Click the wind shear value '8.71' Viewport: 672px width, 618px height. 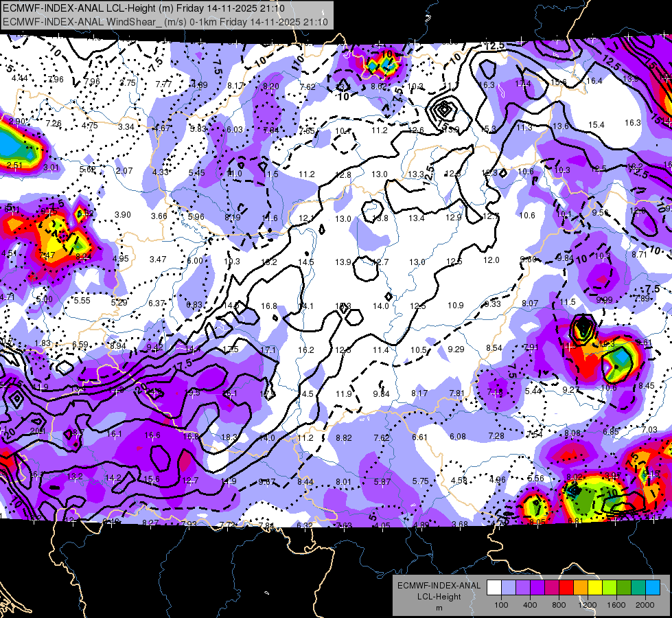[640, 254]
